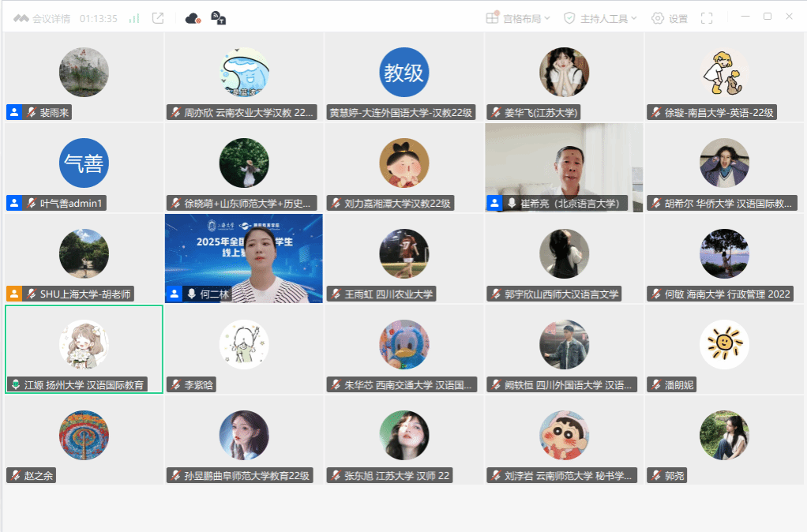Enter full screen mode via brackets icon
The image size is (807, 532).
pos(707,18)
